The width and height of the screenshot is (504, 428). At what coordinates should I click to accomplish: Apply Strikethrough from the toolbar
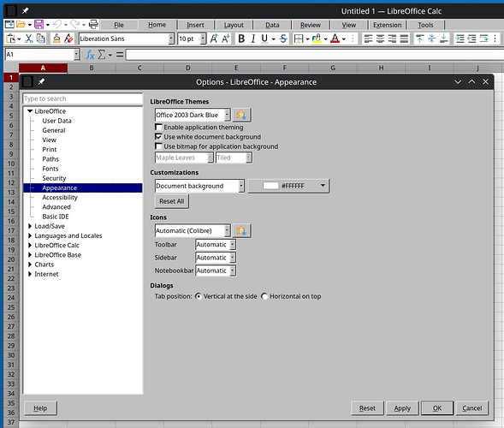click(283, 39)
